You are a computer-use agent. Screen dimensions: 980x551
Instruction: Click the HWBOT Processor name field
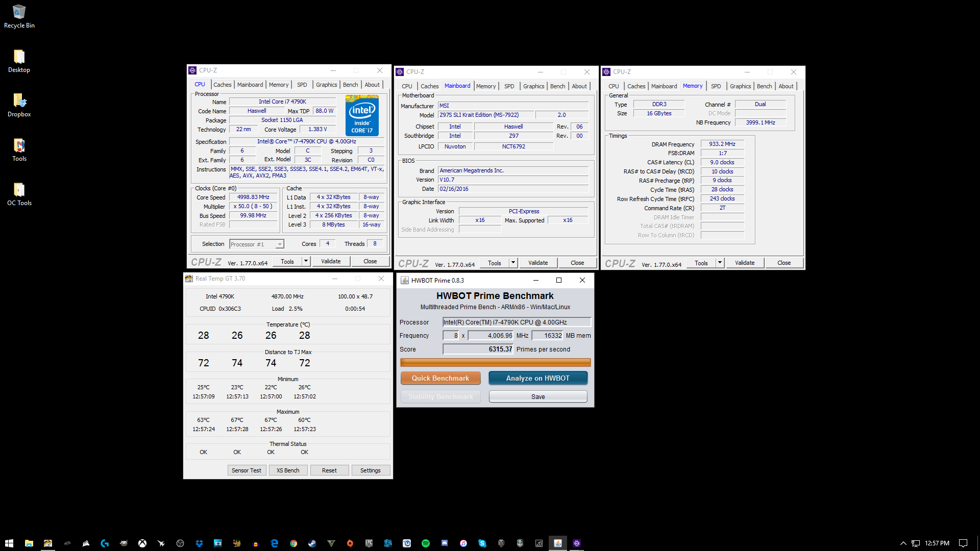[517, 322]
